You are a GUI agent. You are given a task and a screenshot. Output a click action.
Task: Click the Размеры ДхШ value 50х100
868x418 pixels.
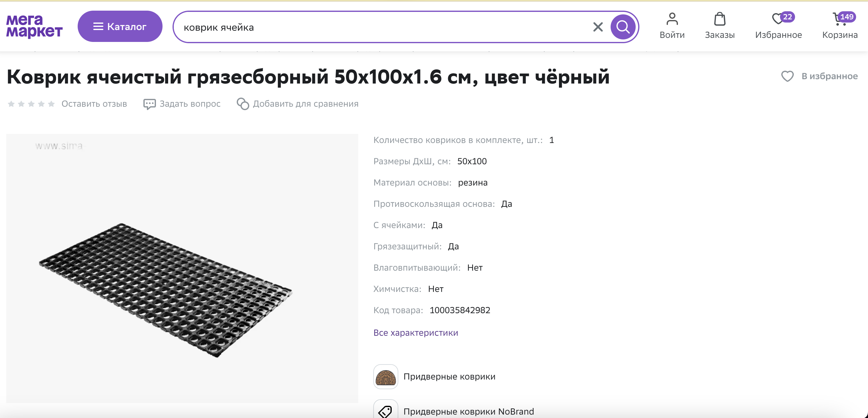[x=472, y=161]
